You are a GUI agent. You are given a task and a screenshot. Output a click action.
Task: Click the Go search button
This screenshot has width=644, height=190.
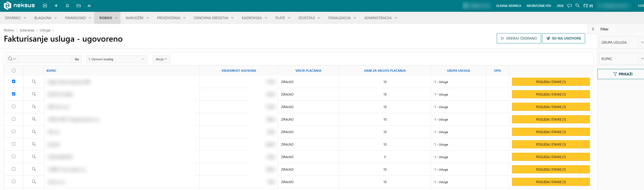pos(77,59)
